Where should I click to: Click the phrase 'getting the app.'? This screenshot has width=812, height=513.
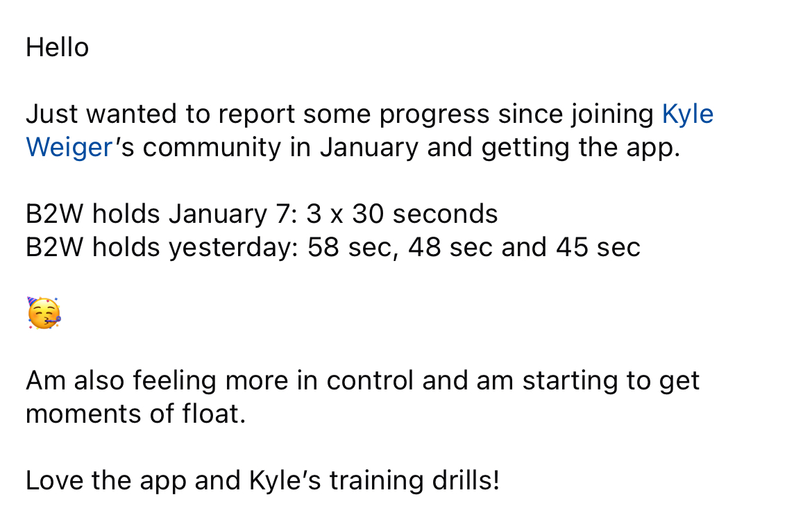coord(580,149)
